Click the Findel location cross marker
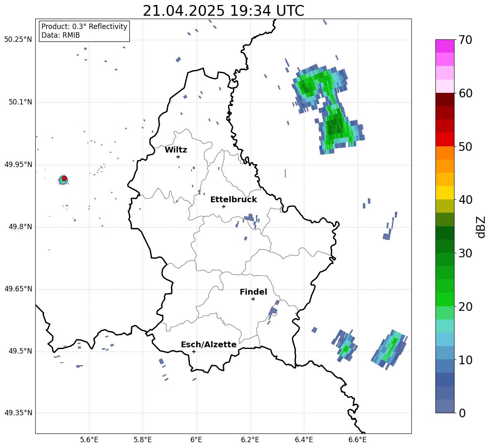The height and width of the screenshot is (448, 491). coord(253,299)
